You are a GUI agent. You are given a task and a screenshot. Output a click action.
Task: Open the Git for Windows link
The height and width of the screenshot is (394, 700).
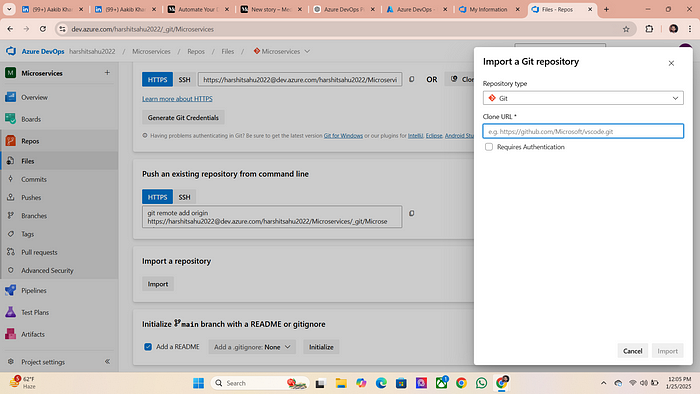[343, 136]
